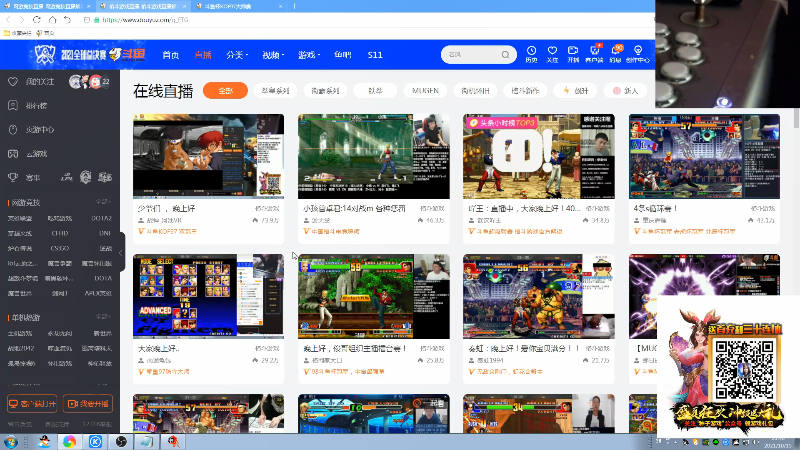Open stream thumbnail showing timer 59

click(373, 296)
